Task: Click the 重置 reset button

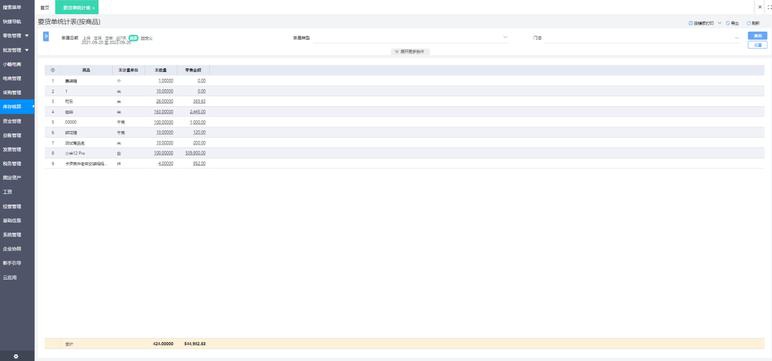Action: coord(757,45)
